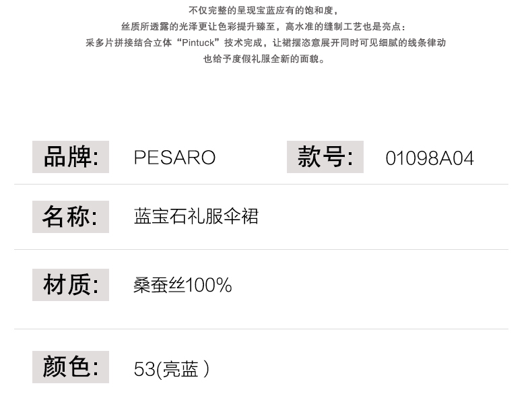This screenshot has height=394, width=532.
Task: Click the gray 款号: label box
Action: [x=325, y=157]
